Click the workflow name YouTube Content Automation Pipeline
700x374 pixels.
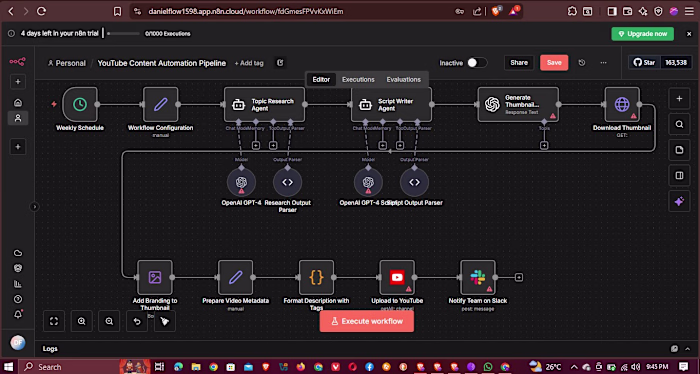coord(162,63)
